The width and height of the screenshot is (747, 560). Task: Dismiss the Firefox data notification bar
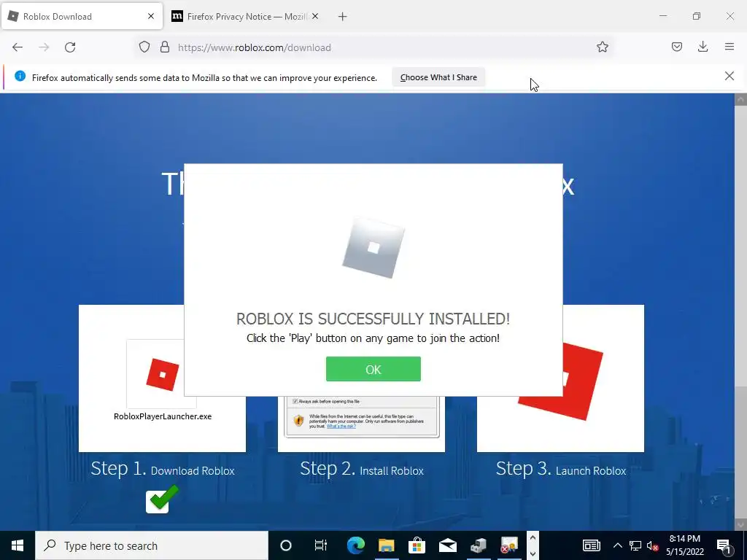(x=729, y=76)
